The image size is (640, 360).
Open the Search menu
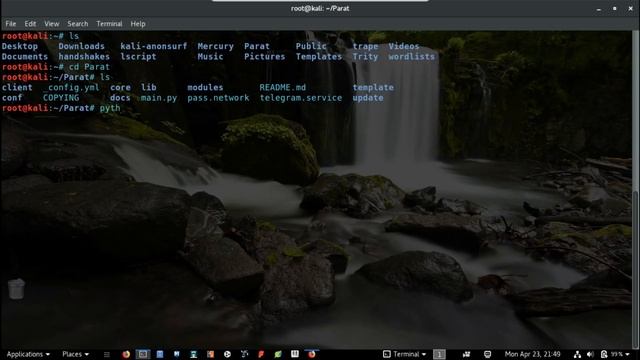[x=78, y=24]
